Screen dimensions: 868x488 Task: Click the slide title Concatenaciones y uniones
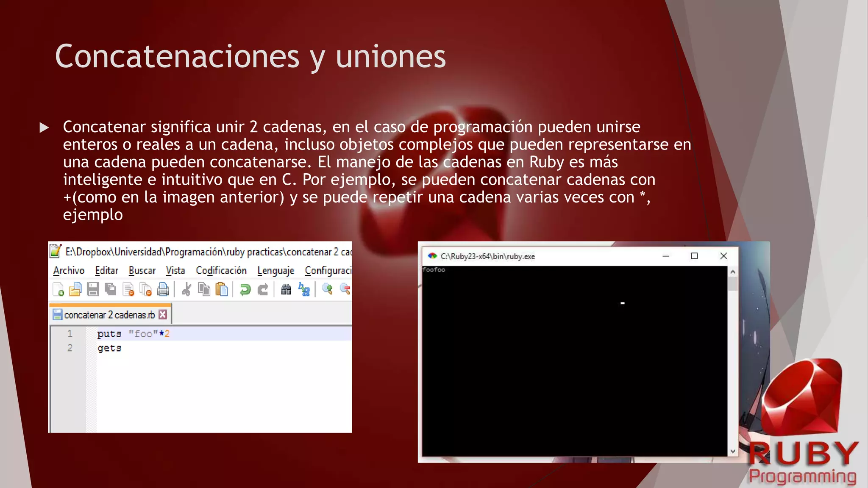tap(250, 57)
